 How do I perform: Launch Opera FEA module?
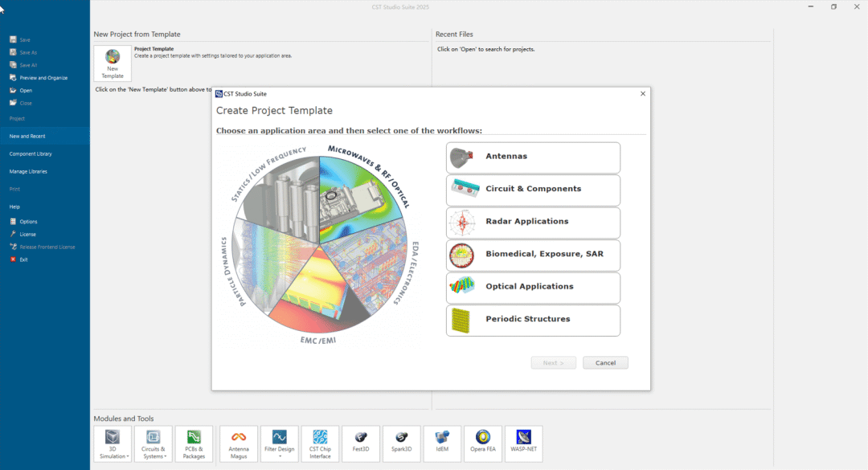[x=483, y=443]
